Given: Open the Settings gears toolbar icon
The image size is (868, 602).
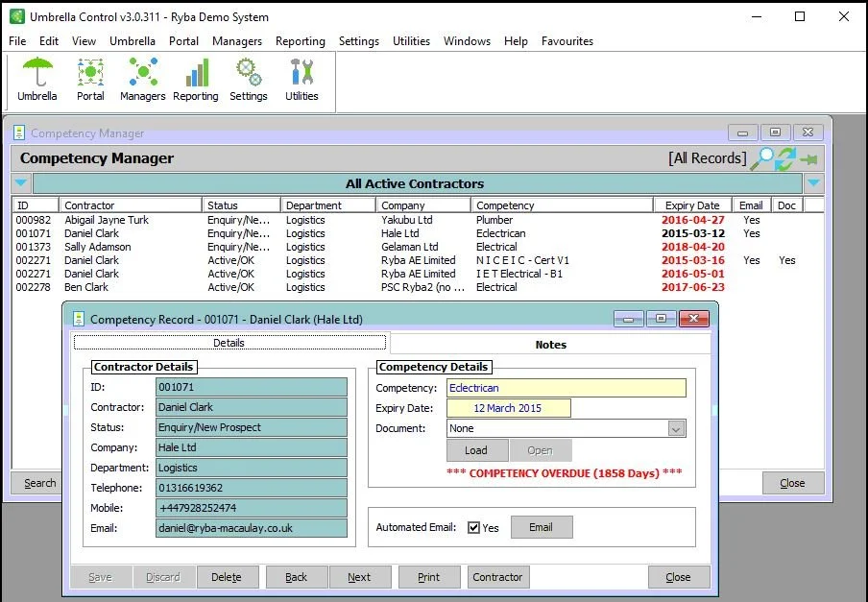Looking at the screenshot, I should [x=249, y=80].
